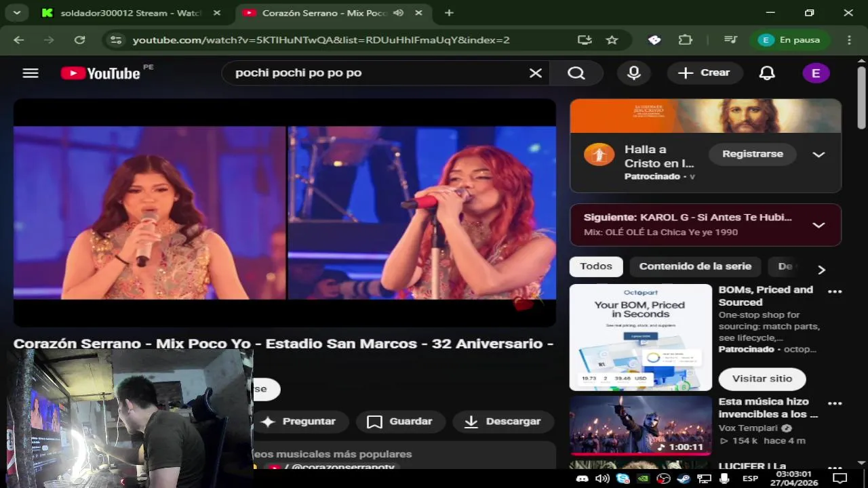Open En pausa profile menu
Image resolution: width=868 pixels, height=488 pixels.
tap(791, 40)
